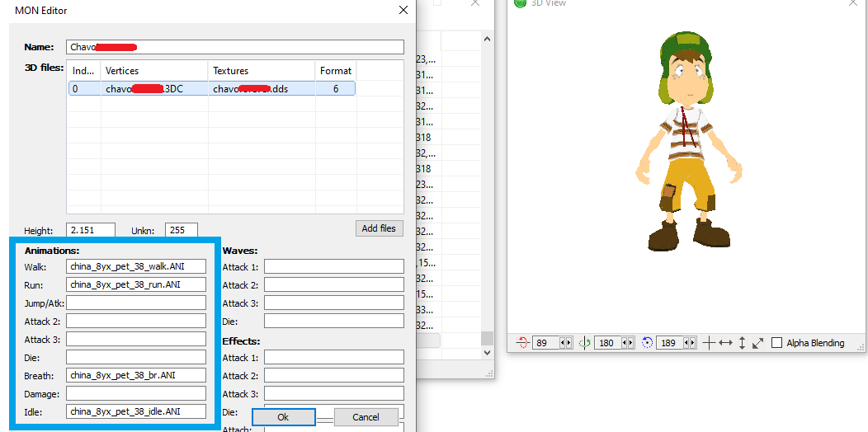Click the .dds texture file cell
The image size is (868, 432).
[262, 88]
